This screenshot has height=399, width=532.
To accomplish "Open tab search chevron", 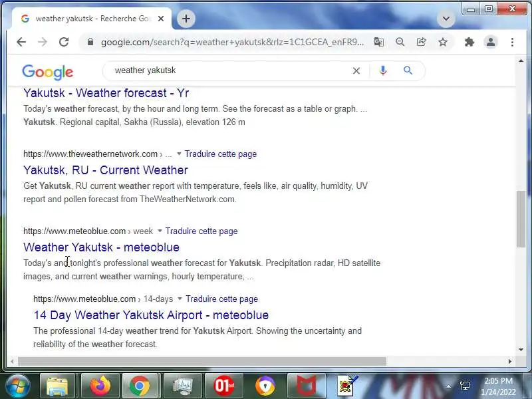I will pyautogui.click(x=446, y=19).
